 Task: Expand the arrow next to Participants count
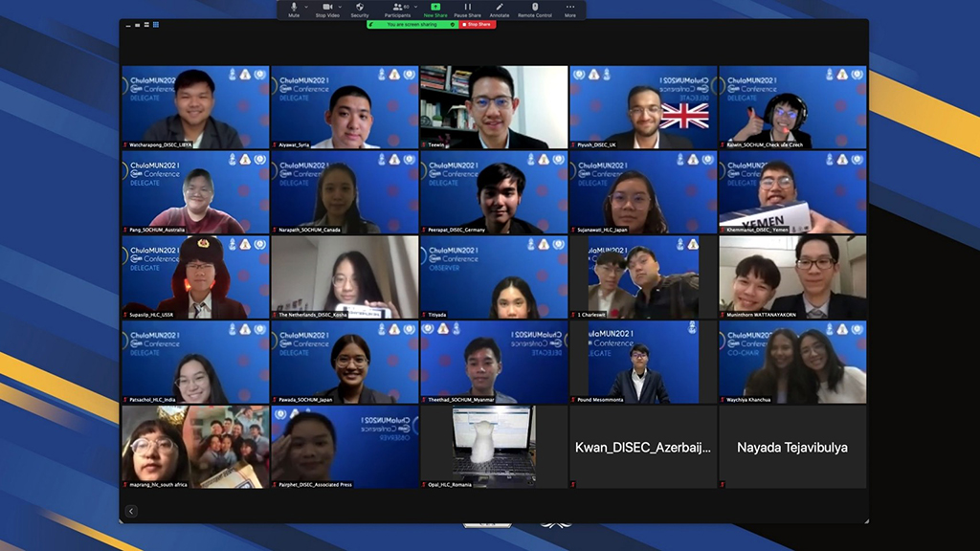tap(414, 6)
